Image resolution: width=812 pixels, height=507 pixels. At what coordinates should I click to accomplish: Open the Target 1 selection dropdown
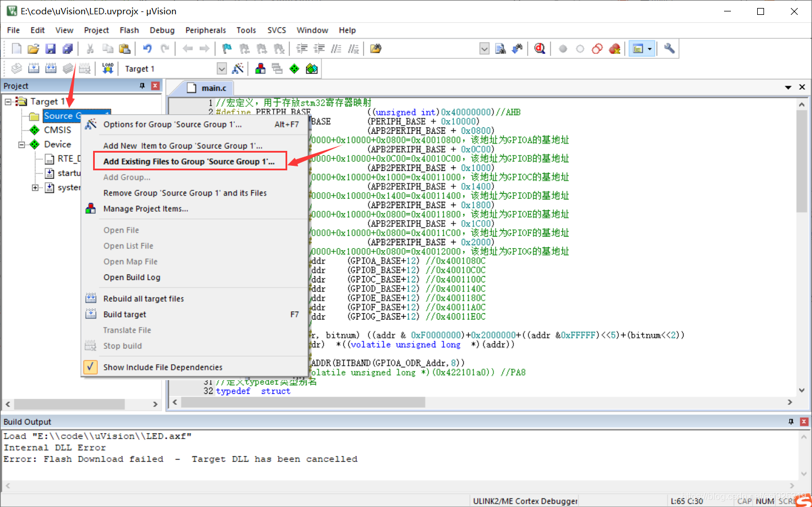point(222,69)
